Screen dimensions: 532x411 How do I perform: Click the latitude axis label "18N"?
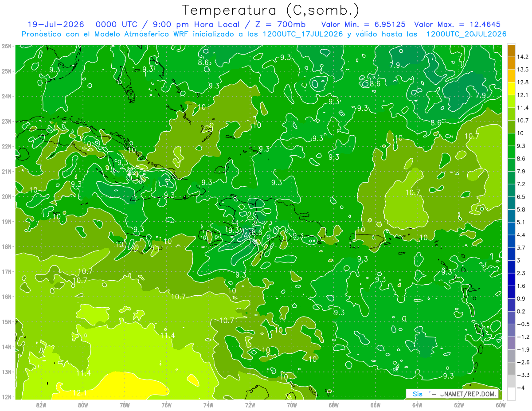pyautogui.click(x=6, y=247)
